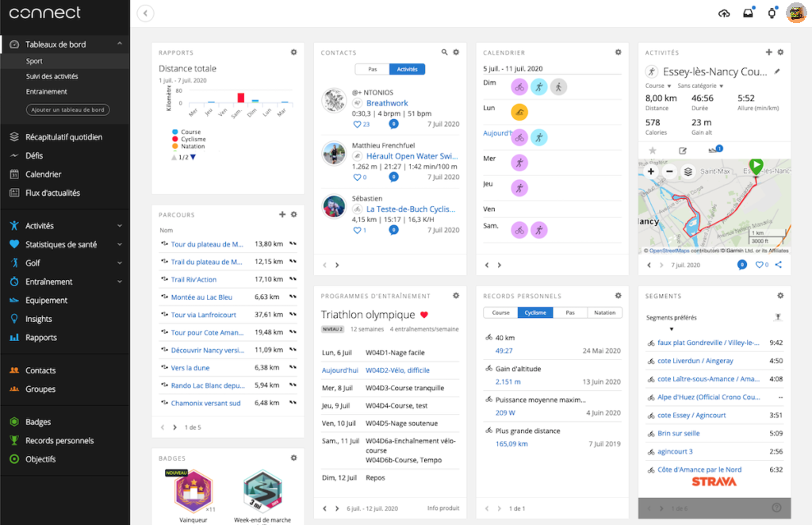Viewport: 812px width, 525px height.
Task: Favorite the activity with the star icon
Action: click(653, 150)
